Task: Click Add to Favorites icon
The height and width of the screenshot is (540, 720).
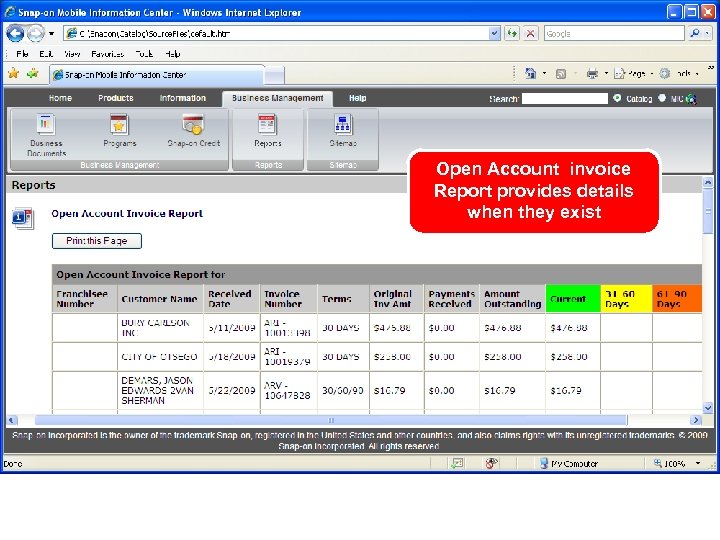Action: coord(33,73)
